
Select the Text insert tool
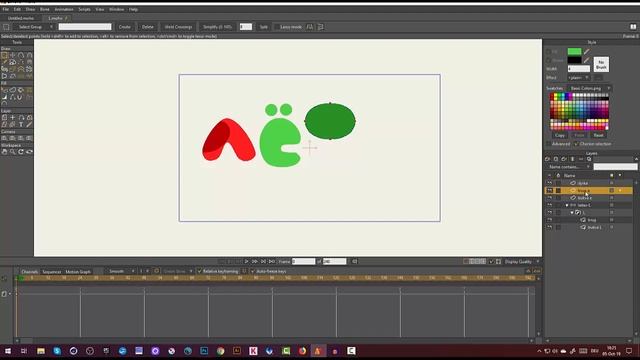[x=21, y=124]
